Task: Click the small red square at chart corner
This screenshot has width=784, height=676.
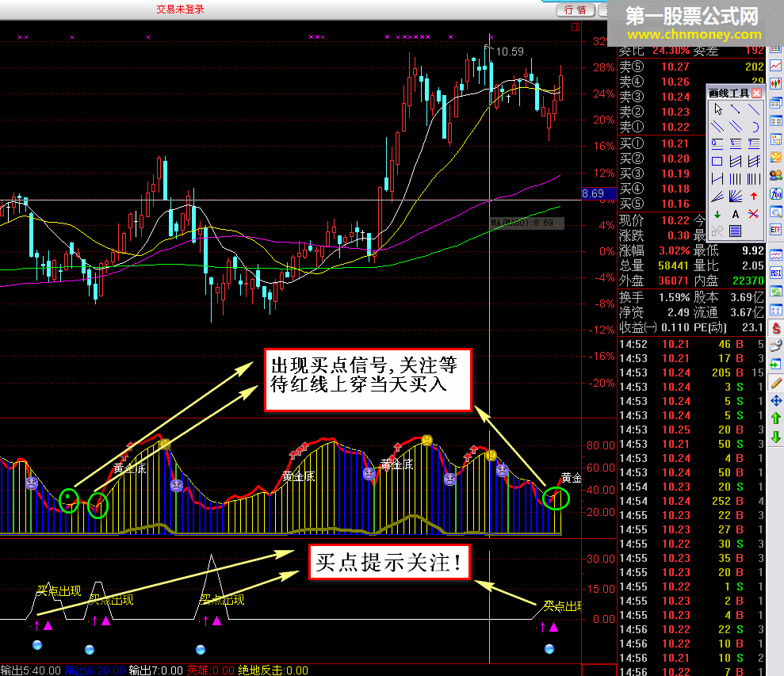Action: tap(576, 27)
